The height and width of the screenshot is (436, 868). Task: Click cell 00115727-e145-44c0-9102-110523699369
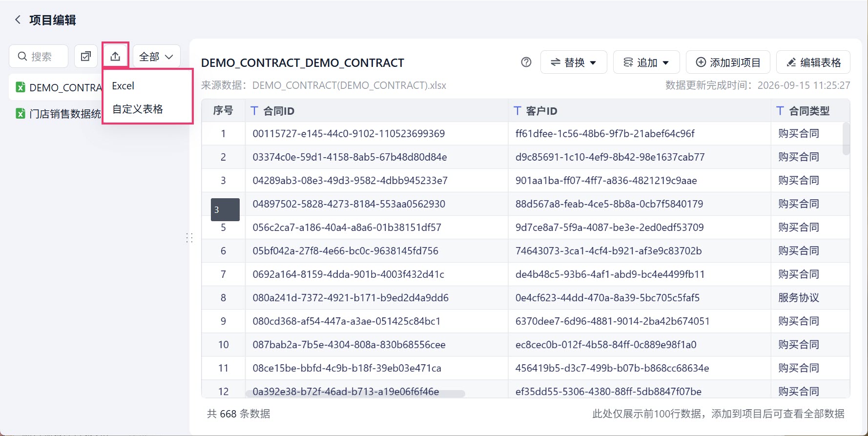pyautogui.click(x=376, y=133)
